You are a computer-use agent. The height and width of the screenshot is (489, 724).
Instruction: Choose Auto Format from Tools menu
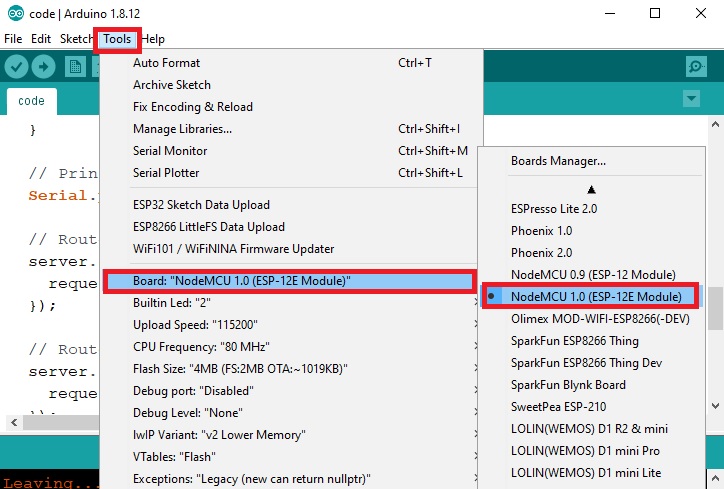click(291, 63)
